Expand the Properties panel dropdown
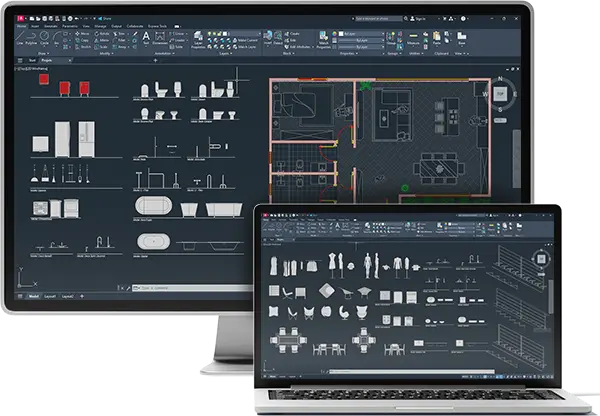 pyautogui.click(x=349, y=54)
